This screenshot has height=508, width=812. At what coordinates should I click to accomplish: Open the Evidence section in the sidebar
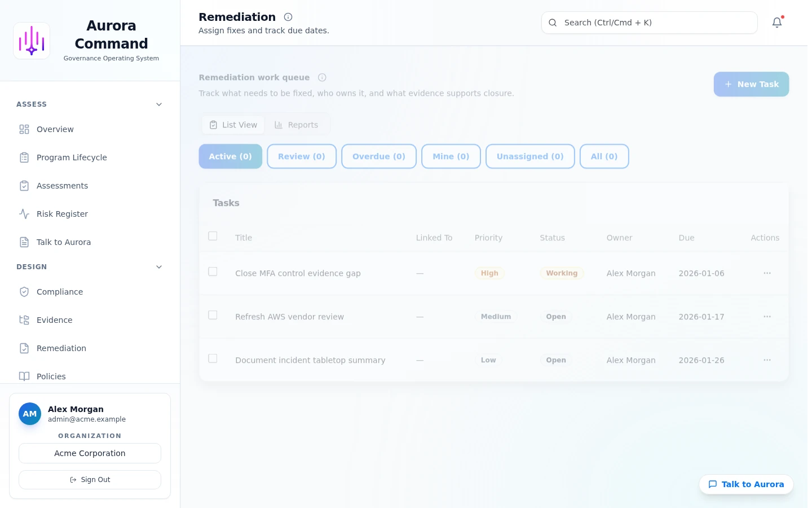[x=54, y=320]
